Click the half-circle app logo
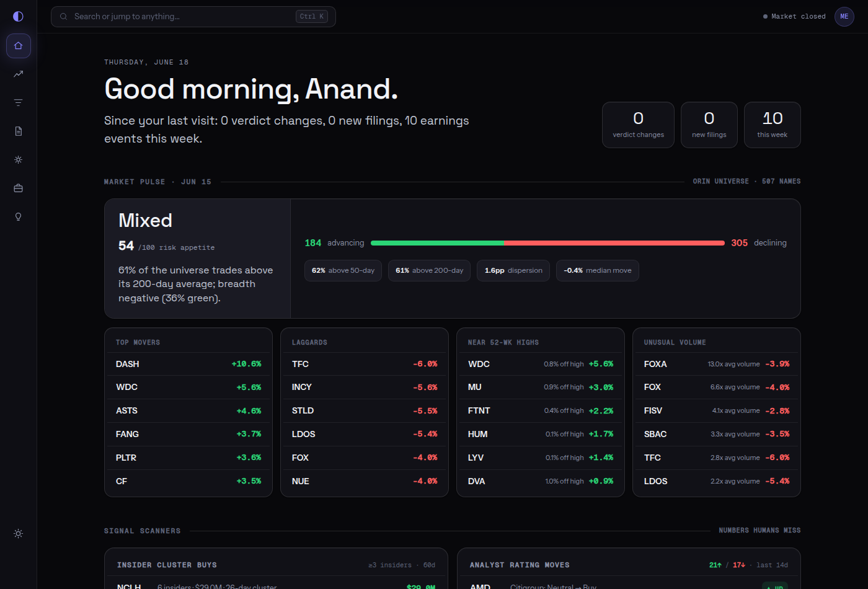The height and width of the screenshot is (589, 868). (x=18, y=17)
